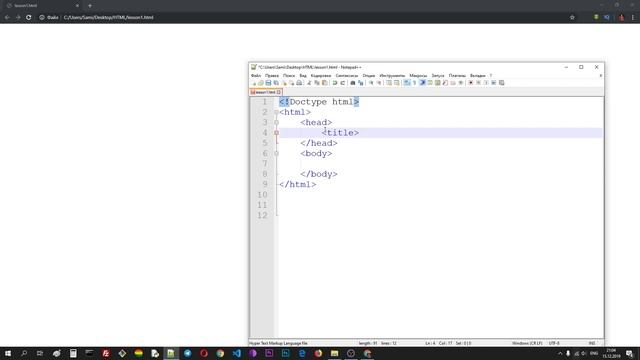The image size is (640, 360).
Task: Click on the <!Doctype html> line
Action: tap(319, 102)
